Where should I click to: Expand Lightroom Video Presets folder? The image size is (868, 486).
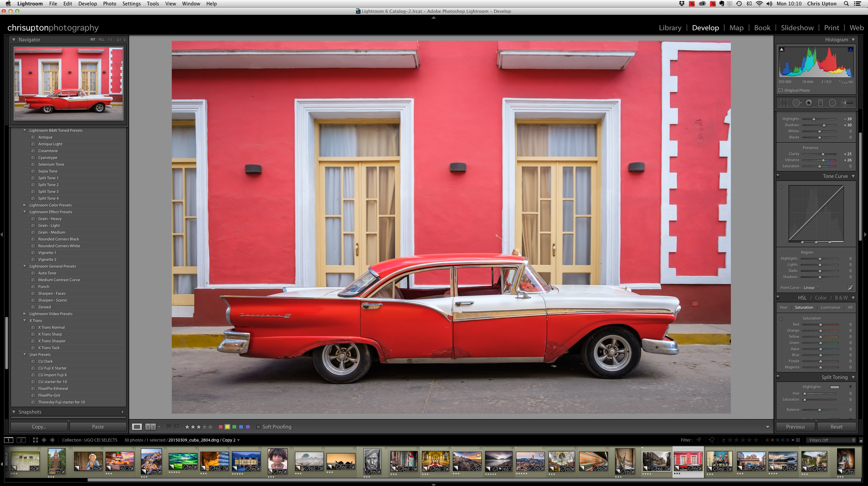coord(25,314)
